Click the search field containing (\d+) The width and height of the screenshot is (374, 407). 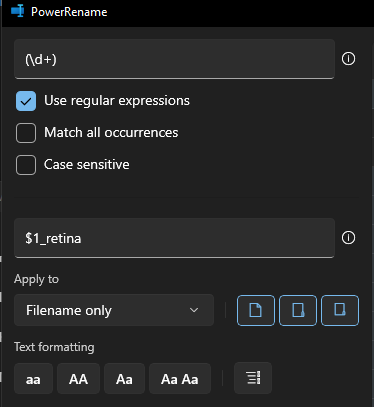[x=174, y=59]
